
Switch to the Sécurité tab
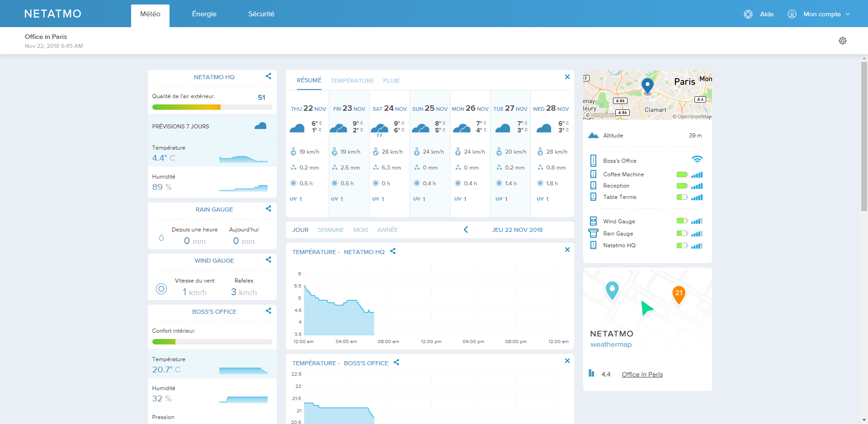[261, 14]
